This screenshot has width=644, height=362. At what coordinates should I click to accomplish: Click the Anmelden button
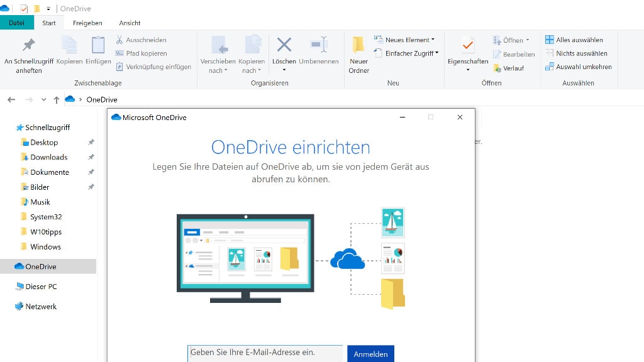(370, 354)
